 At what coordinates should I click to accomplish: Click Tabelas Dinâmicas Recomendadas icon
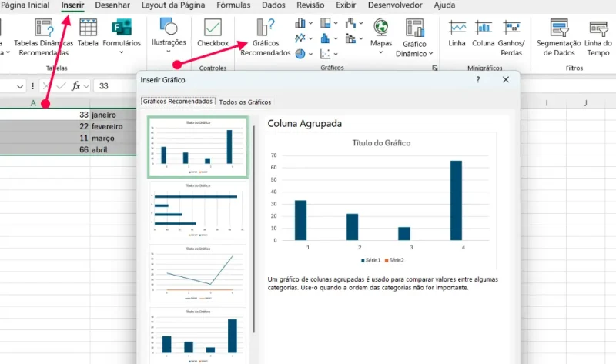tap(44, 28)
